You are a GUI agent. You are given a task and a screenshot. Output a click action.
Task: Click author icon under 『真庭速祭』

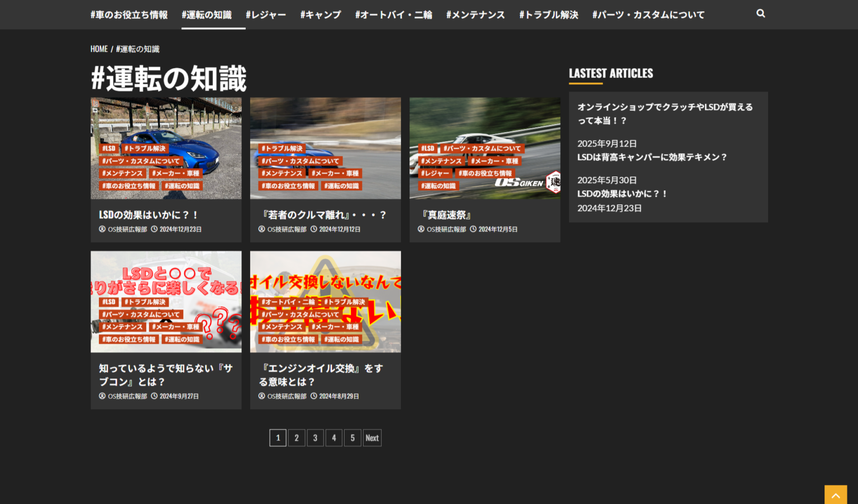click(421, 229)
